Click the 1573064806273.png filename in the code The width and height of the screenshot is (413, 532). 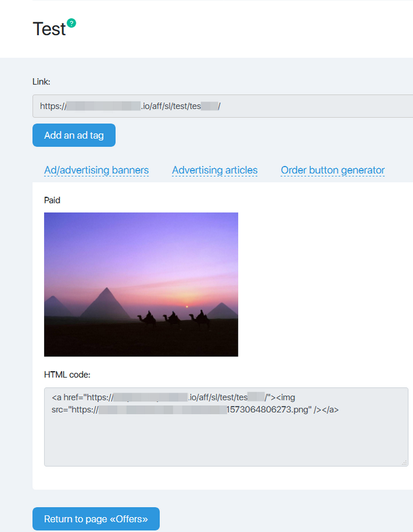[x=268, y=410]
